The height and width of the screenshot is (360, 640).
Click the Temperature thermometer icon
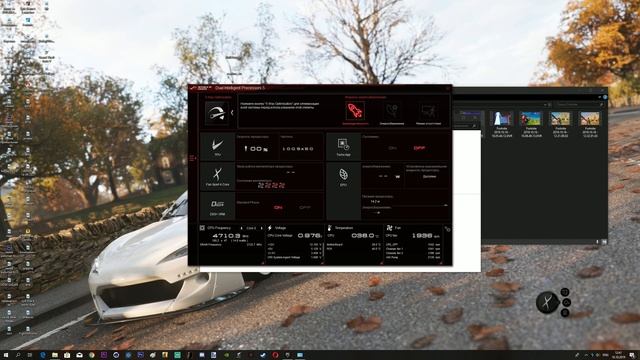point(329,228)
